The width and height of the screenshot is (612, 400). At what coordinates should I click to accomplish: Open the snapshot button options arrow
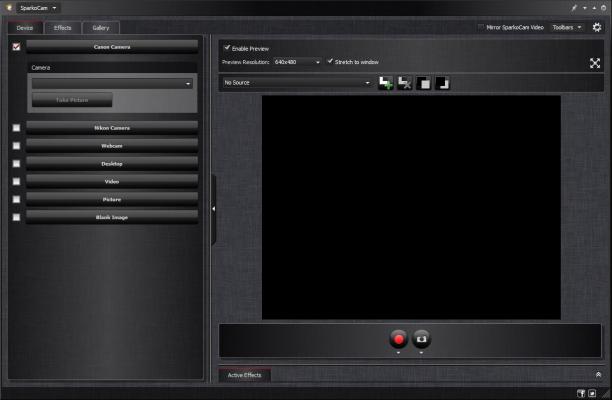click(x=421, y=353)
